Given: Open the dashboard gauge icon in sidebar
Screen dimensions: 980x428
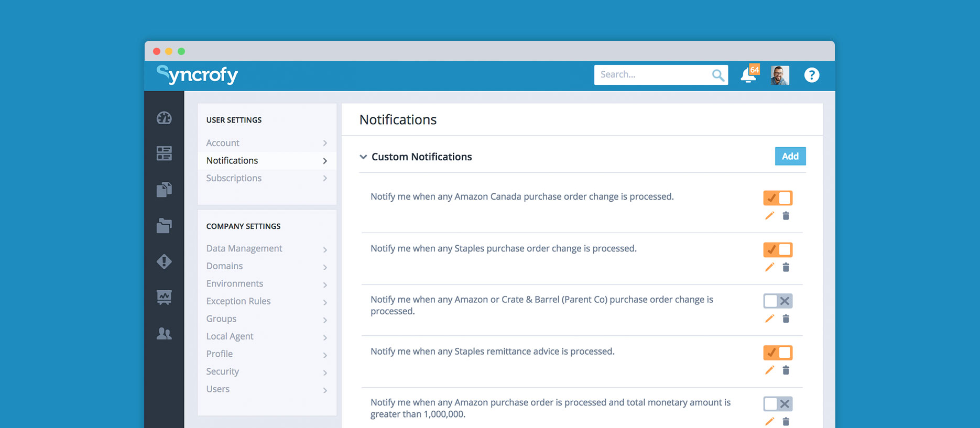Looking at the screenshot, I should (x=164, y=118).
